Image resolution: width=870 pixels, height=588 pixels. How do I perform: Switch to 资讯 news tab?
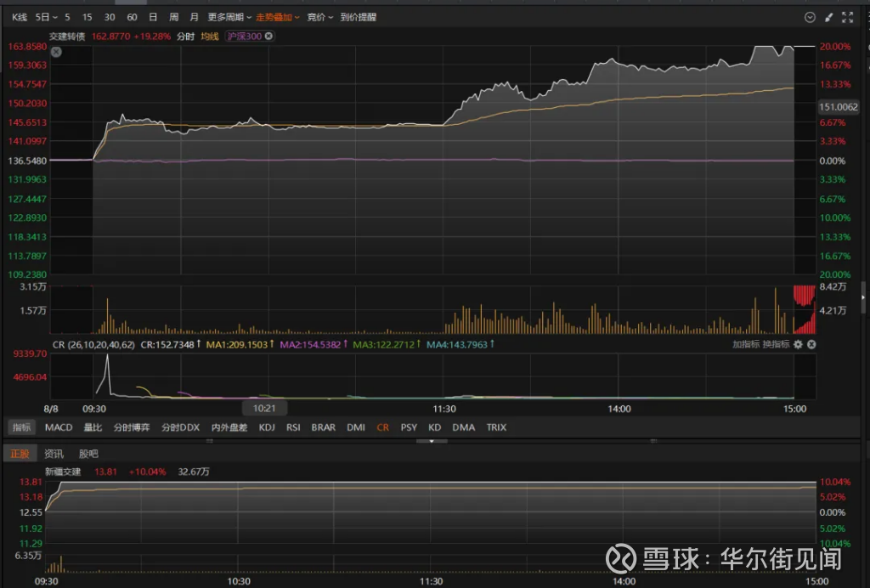pos(54,454)
